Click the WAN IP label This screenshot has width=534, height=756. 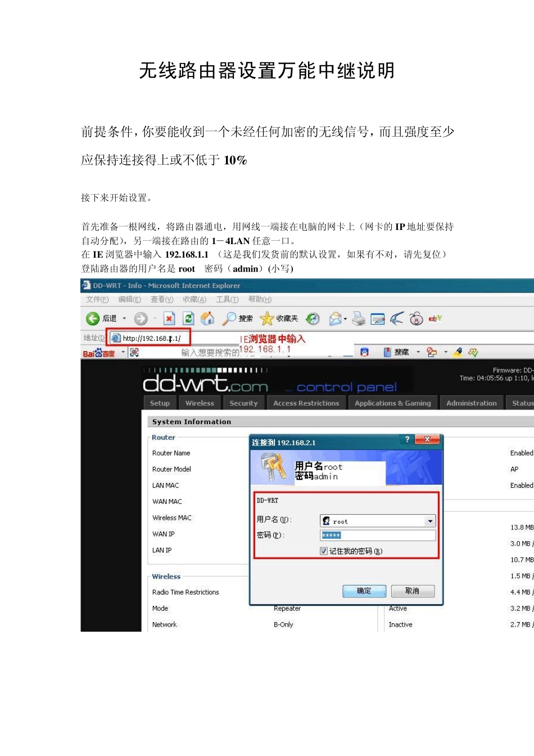pyautogui.click(x=164, y=534)
